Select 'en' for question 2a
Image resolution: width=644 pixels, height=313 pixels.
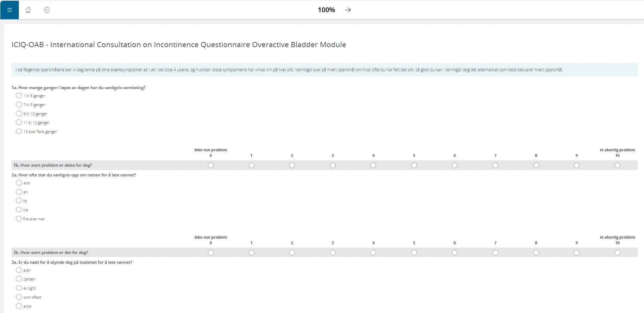tap(19, 192)
